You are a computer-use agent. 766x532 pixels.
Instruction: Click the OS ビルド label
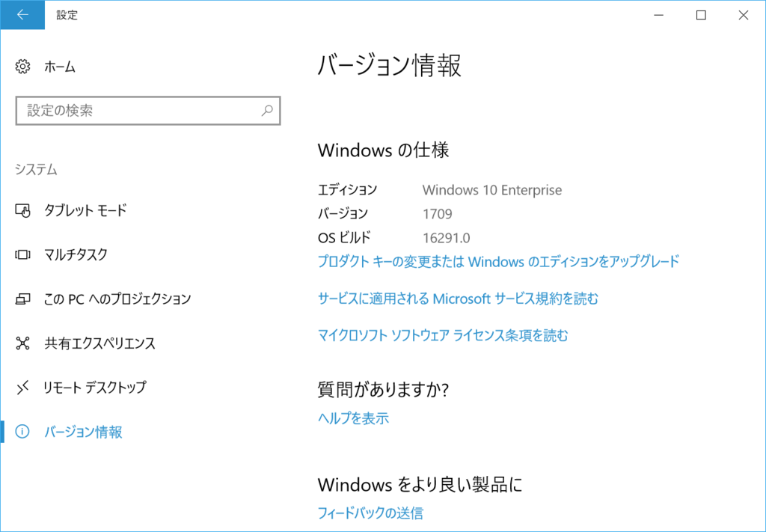tap(344, 238)
